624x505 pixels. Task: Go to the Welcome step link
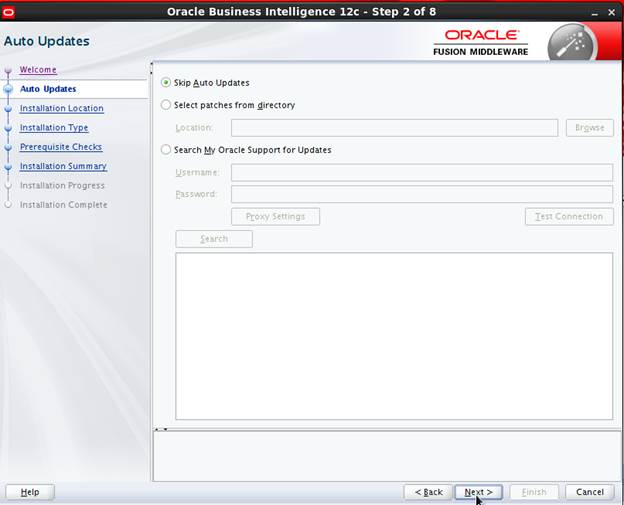pos(38,70)
